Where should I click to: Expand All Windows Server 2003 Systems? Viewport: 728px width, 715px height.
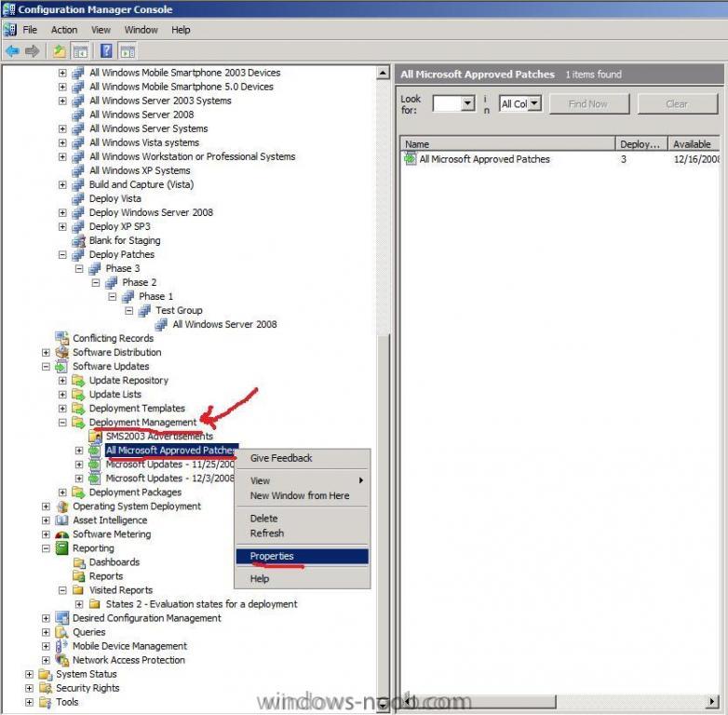[62, 101]
